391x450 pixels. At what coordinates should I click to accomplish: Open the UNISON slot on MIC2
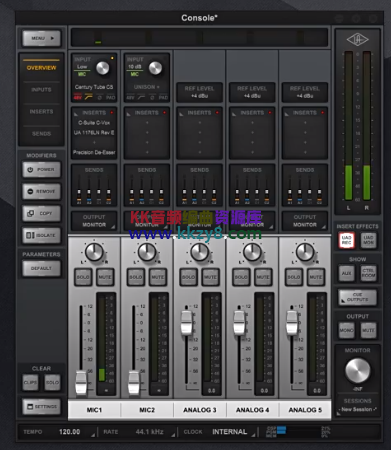point(147,87)
